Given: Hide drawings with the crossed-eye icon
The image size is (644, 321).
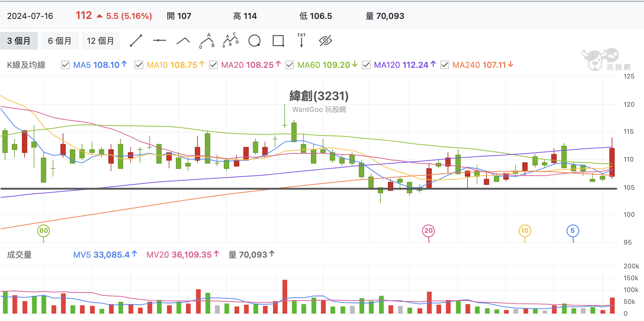Looking at the screenshot, I should click(x=325, y=41).
